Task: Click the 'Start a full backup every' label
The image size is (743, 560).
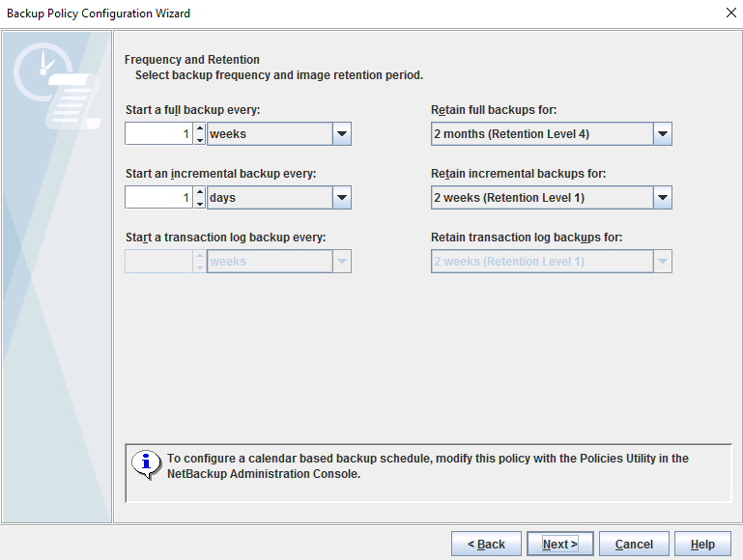Action: click(192, 110)
